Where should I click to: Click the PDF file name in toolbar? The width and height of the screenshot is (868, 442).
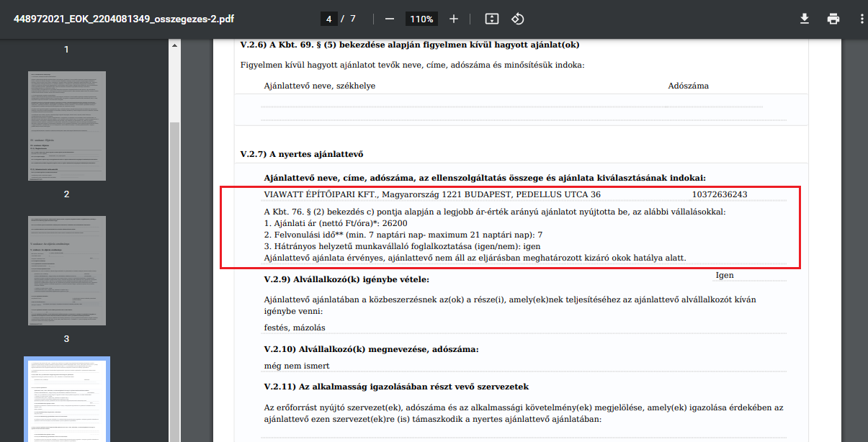[x=124, y=19]
